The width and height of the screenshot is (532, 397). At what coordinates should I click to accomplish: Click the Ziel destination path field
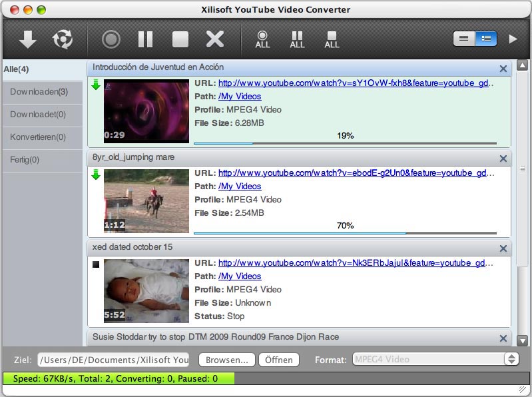coord(114,360)
